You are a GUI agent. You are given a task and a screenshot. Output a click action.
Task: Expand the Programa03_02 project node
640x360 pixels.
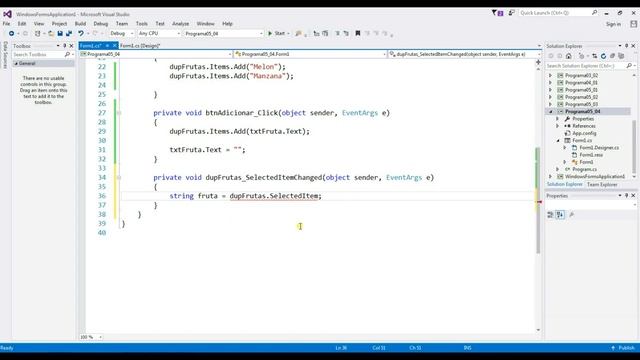(550, 76)
